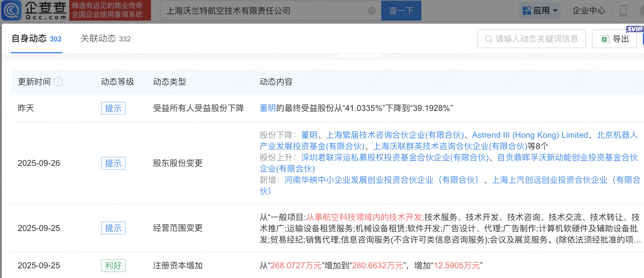Click the 查一下 search button
The image size is (644, 278).
pyautogui.click(x=401, y=11)
